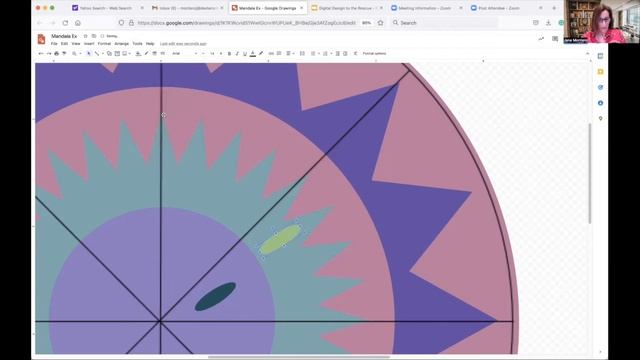Open the Text color picker
The width and height of the screenshot is (640, 360).
click(253, 53)
